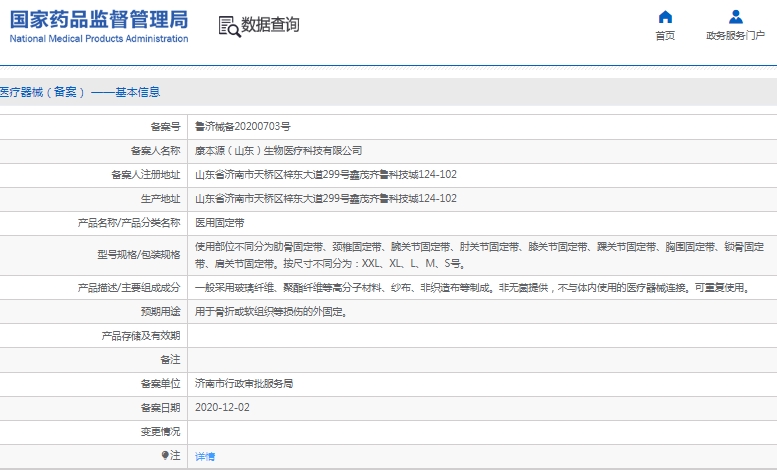Click the bullet icon beside 注
The height and width of the screenshot is (476, 777).
pos(165,455)
